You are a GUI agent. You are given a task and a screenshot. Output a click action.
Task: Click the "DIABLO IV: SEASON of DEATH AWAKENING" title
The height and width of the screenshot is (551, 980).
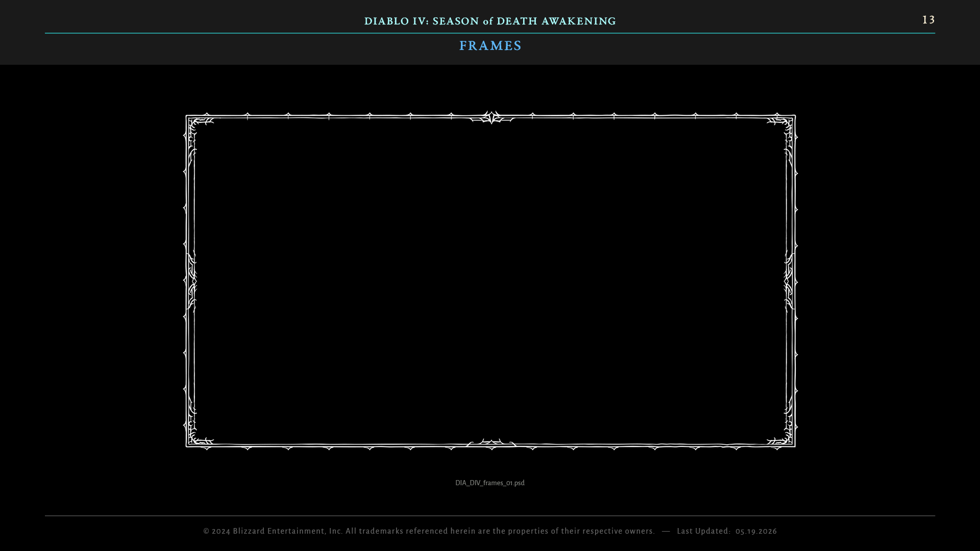click(x=490, y=21)
